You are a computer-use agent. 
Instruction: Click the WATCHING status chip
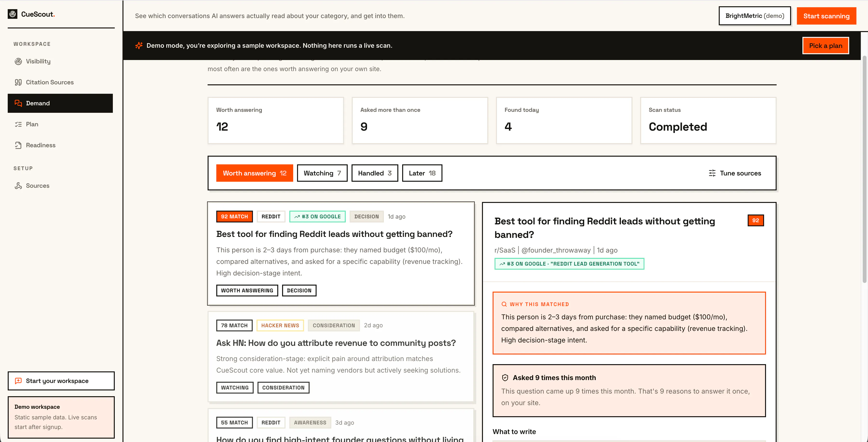point(235,388)
